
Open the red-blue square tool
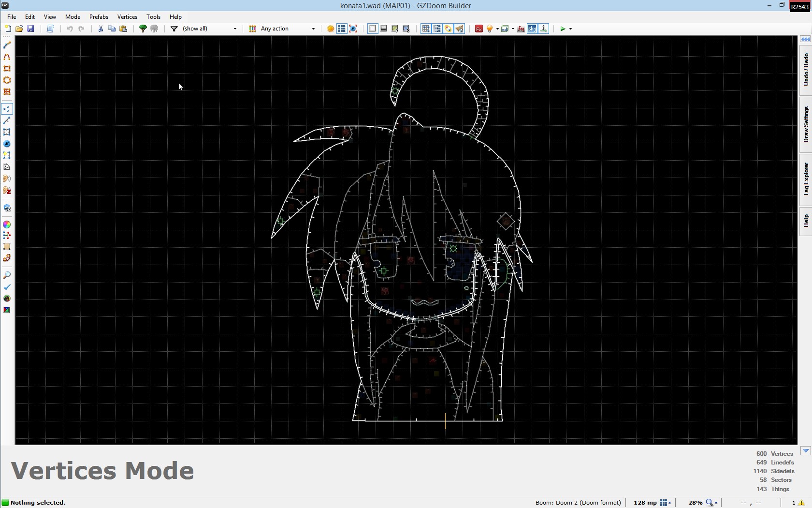(x=7, y=310)
